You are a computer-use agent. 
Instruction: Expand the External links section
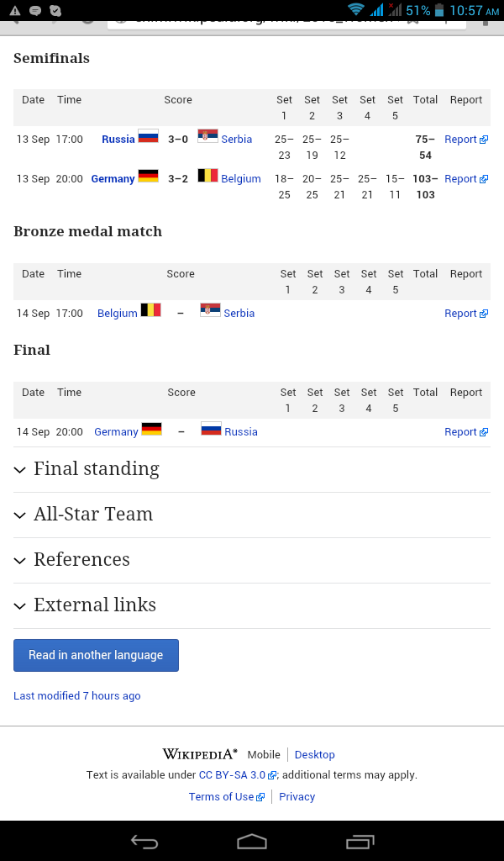[252, 606]
